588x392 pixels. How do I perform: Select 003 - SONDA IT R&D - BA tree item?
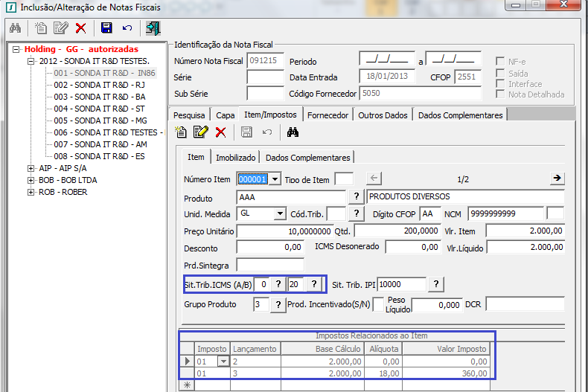(x=99, y=97)
